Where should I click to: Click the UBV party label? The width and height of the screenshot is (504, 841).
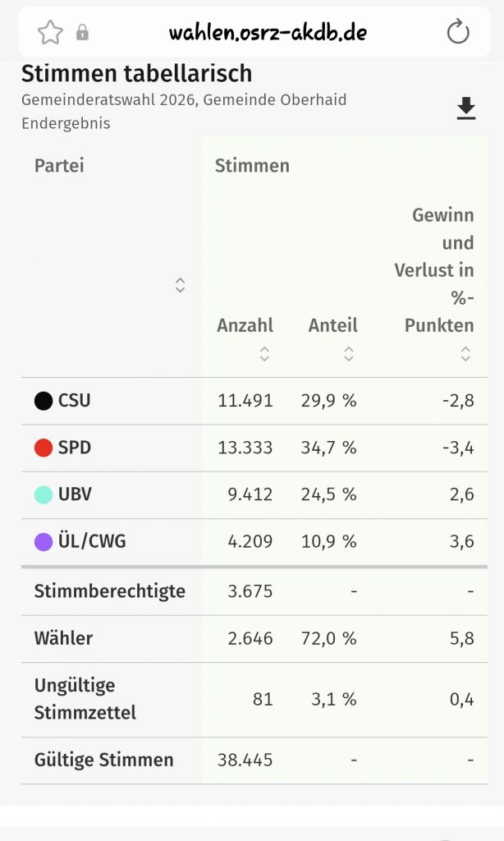(76, 495)
